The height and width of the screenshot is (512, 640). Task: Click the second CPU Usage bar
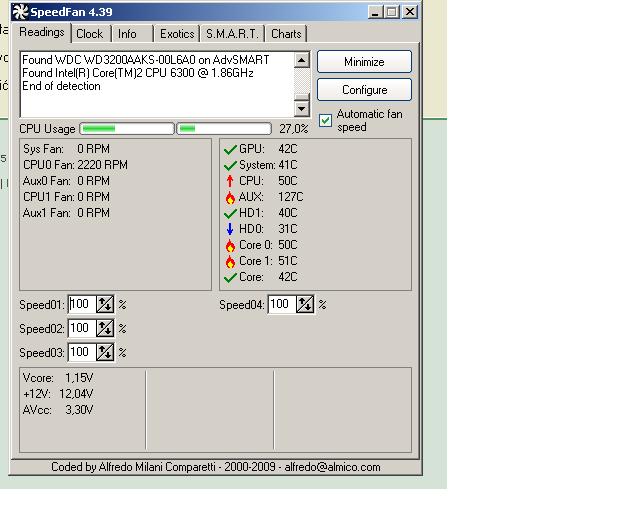[224, 129]
